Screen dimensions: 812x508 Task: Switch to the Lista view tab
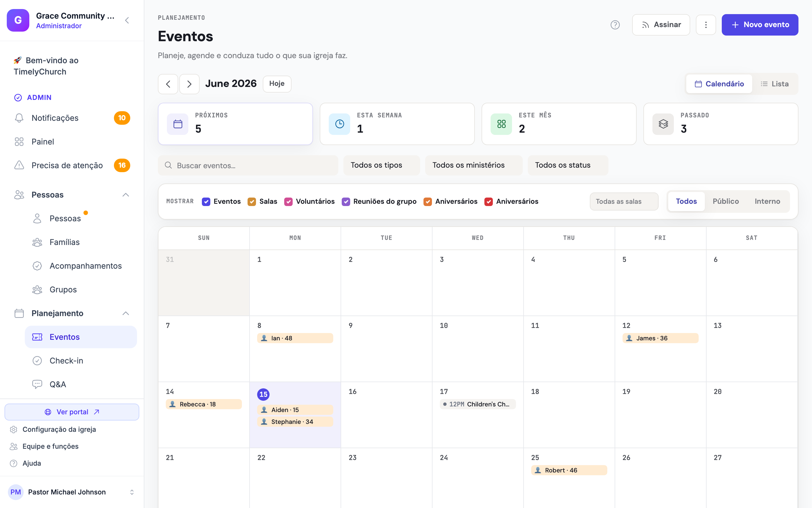(775, 84)
